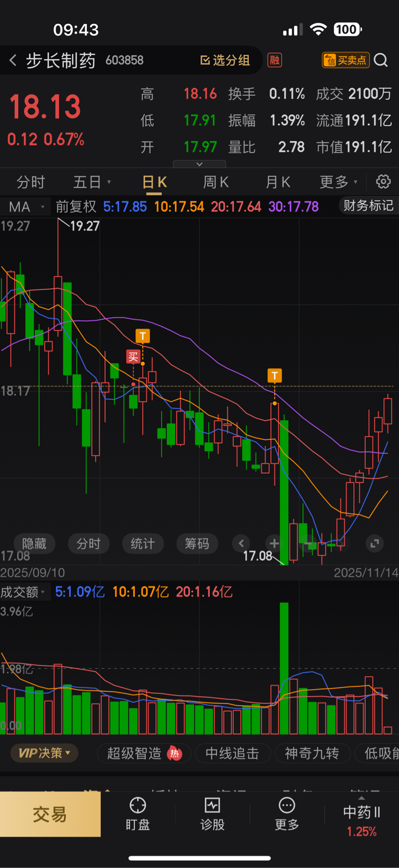Tap 统计 statistics pill
Viewport: 399px width, 868px height.
142,543
